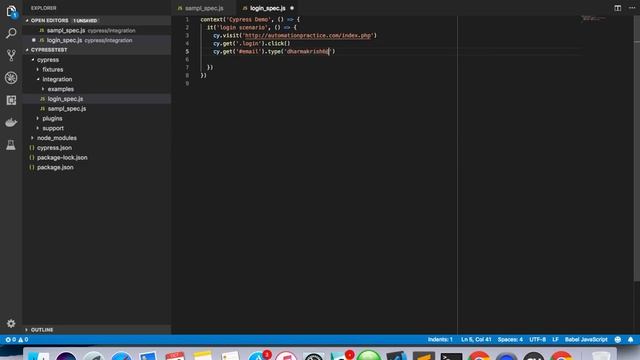This screenshot has width=640, height=360.
Task: Click the feedback smiley icon
Action: (618, 340)
